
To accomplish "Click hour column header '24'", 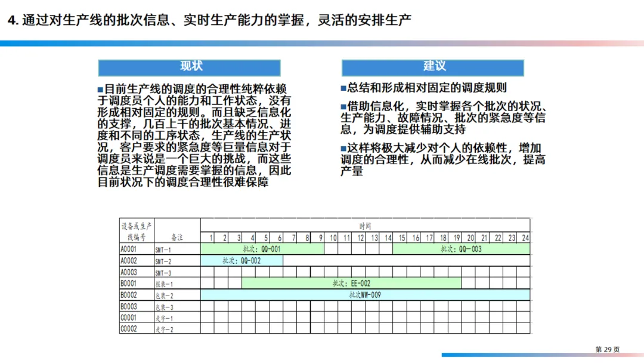I will click(x=524, y=237).
